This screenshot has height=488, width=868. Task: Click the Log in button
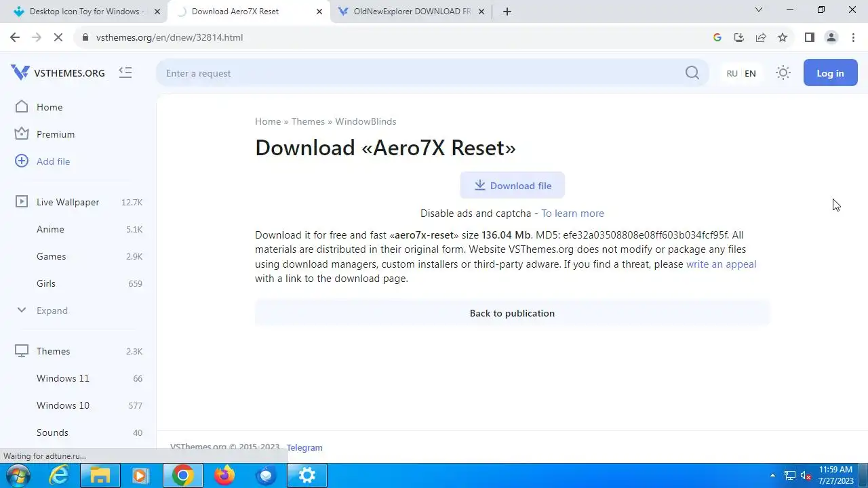pos(830,73)
